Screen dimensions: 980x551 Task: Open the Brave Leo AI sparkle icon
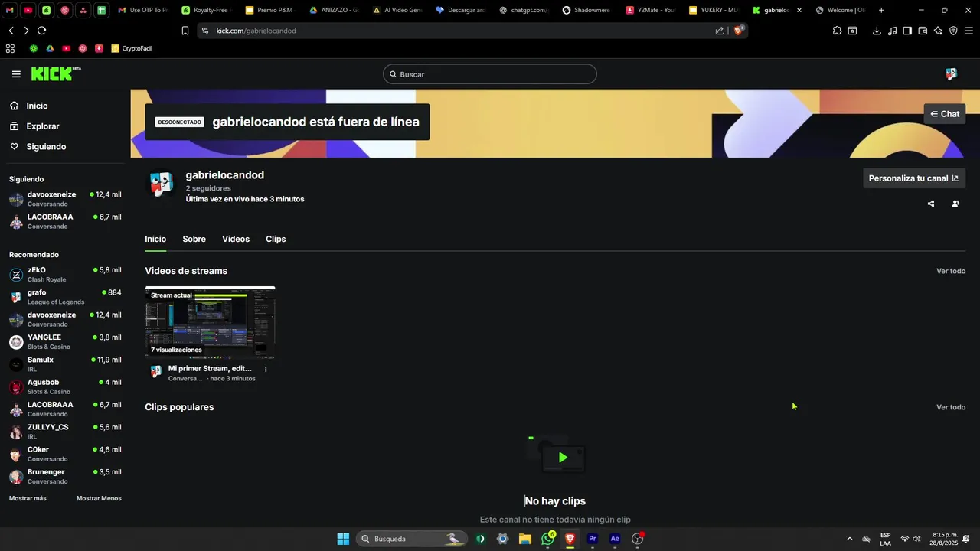click(938, 31)
